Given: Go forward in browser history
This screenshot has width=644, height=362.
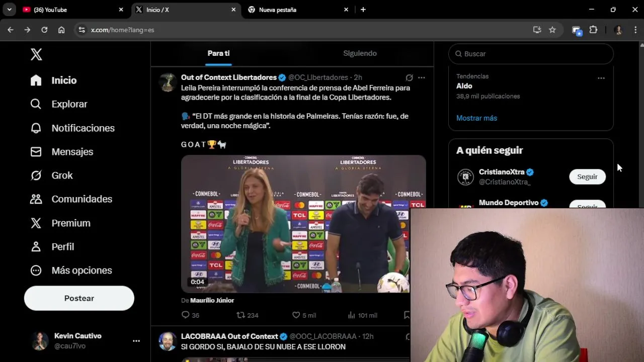Looking at the screenshot, I should 27,30.
